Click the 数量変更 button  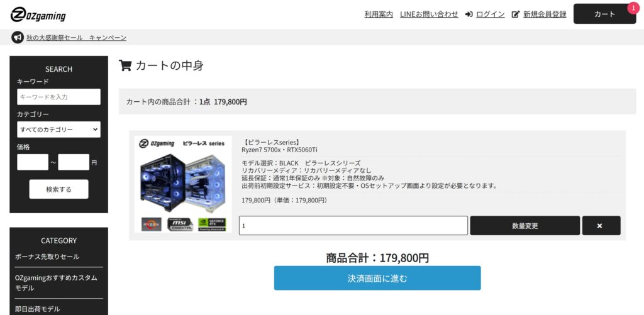(x=525, y=226)
